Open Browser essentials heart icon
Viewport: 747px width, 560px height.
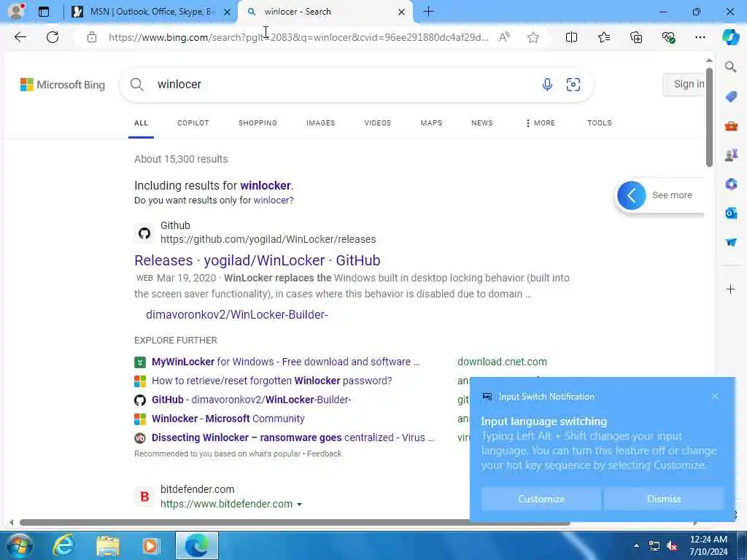668,37
